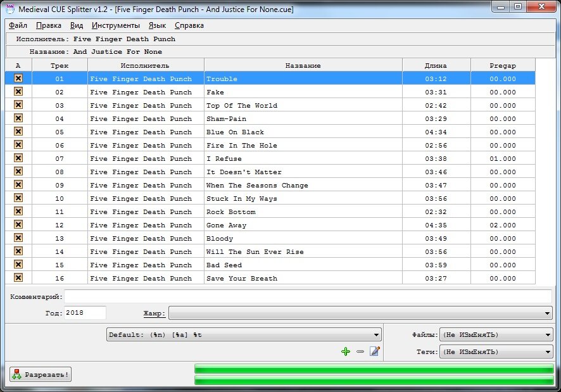Toggle checkbox for Save Your Breath
This screenshot has height=392, width=561.
[18, 277]
